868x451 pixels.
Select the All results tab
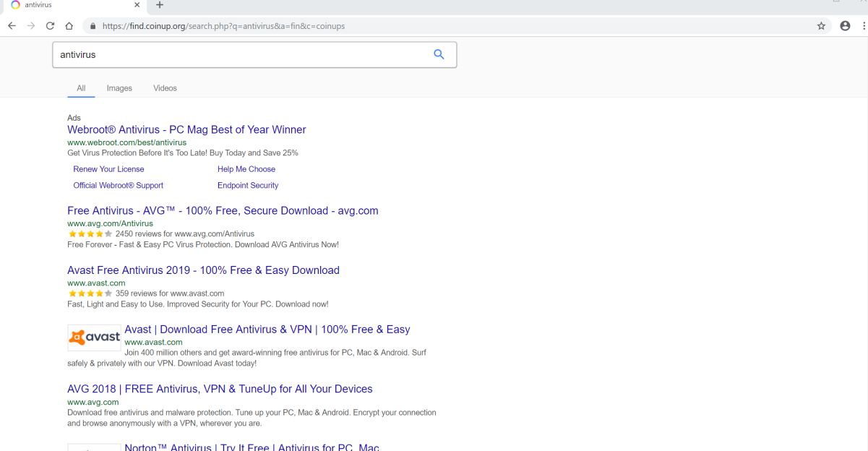81,88
